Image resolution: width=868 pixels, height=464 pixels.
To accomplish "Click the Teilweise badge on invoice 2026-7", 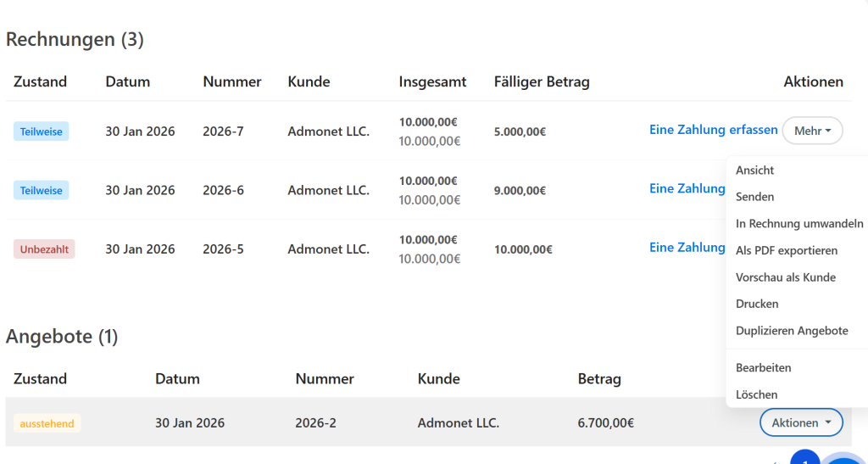I will click(41, 131).
